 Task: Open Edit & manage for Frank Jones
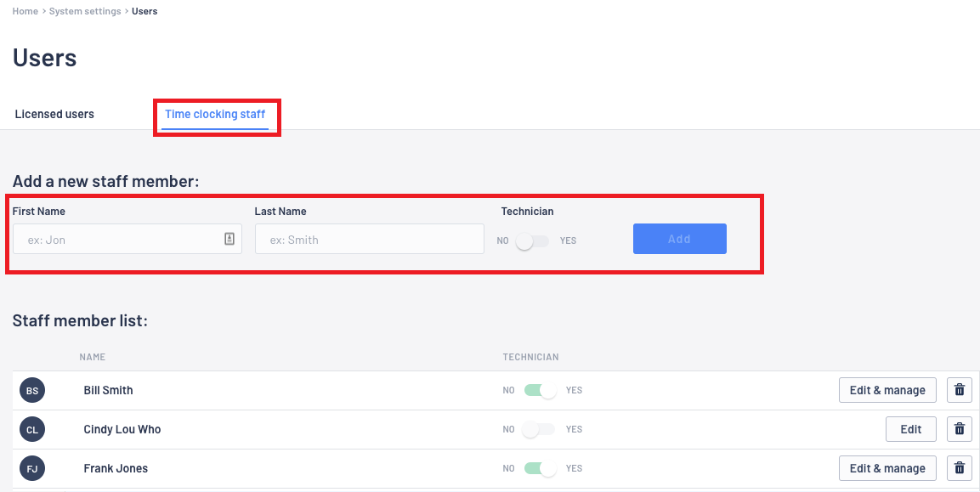point(887,468)
